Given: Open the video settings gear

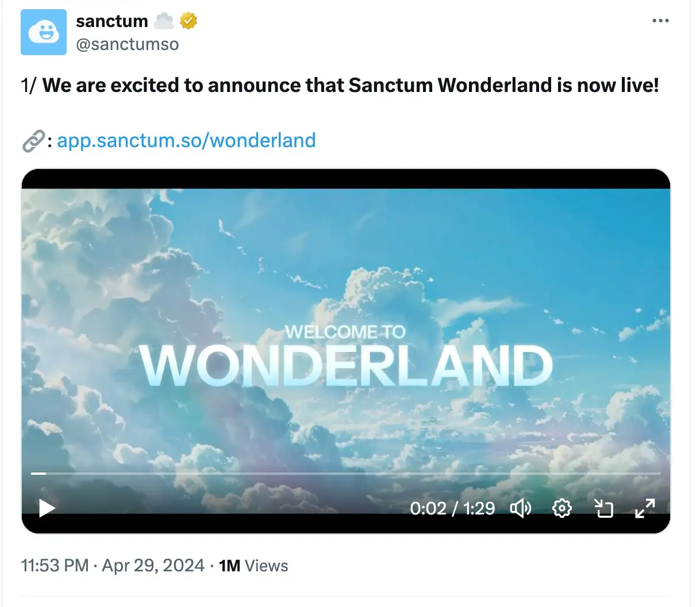Looking at the screenshot, I should coord(562,508).
